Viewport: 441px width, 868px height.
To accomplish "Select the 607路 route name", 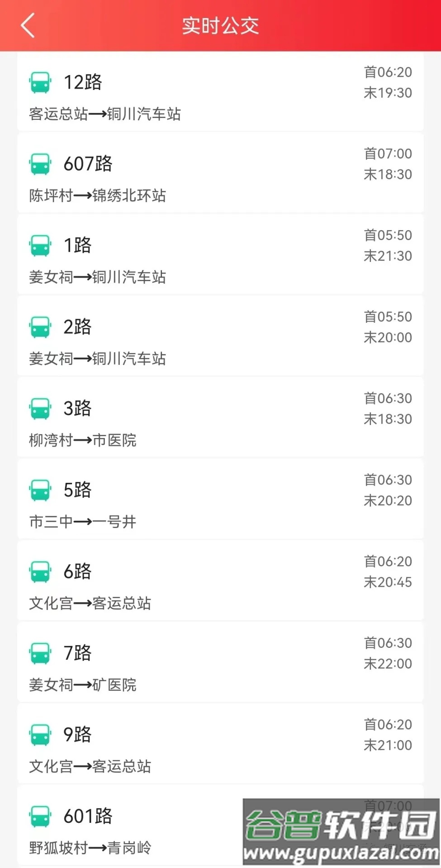I will [88, 164].
